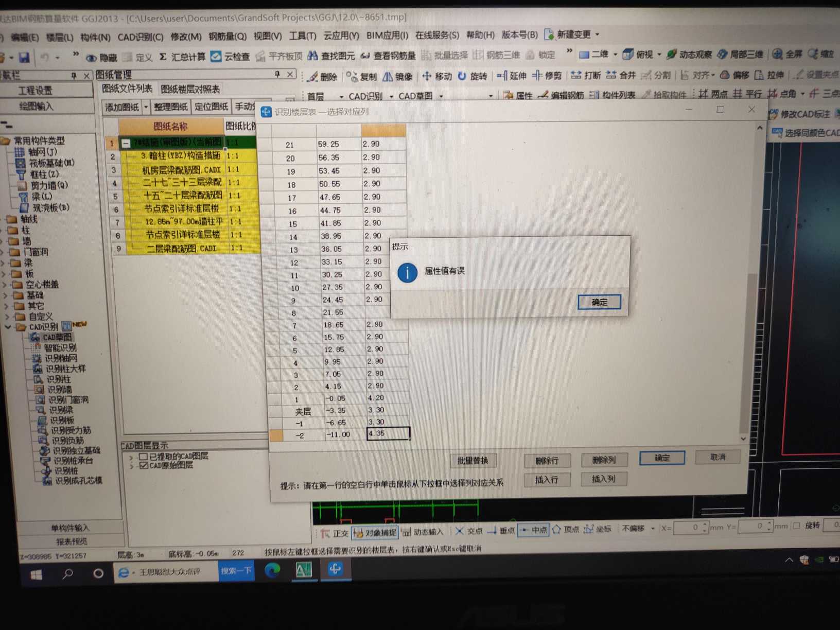Viewport: 840px width, 630px height.
Task: Click the 删除 delete tool
Action: pos(322,77)
